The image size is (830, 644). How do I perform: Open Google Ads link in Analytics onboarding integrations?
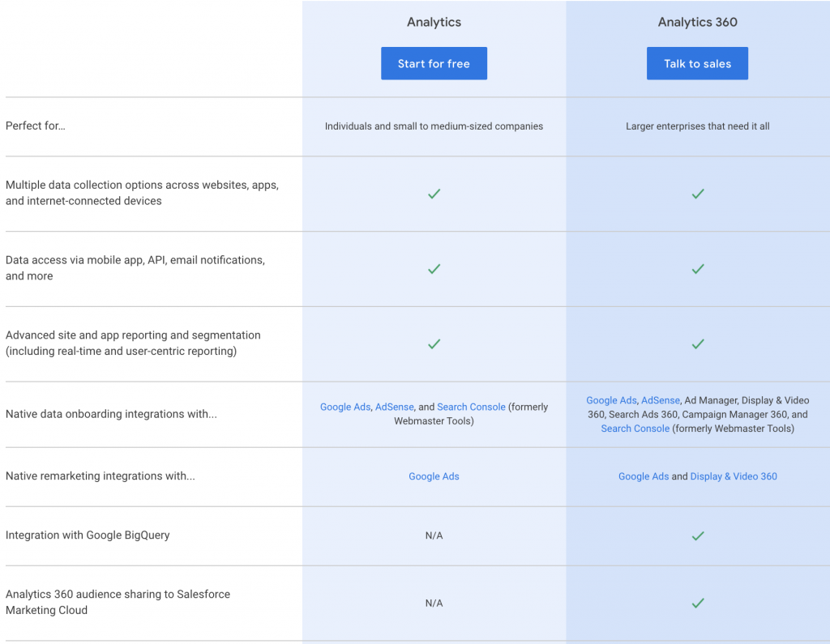345,407
